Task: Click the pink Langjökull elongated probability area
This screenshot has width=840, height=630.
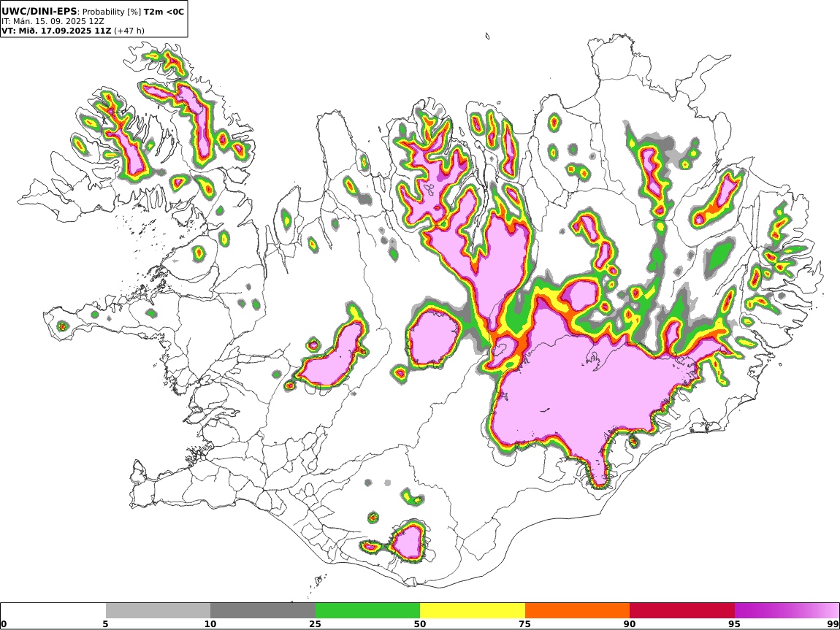Action: point(335,356)
